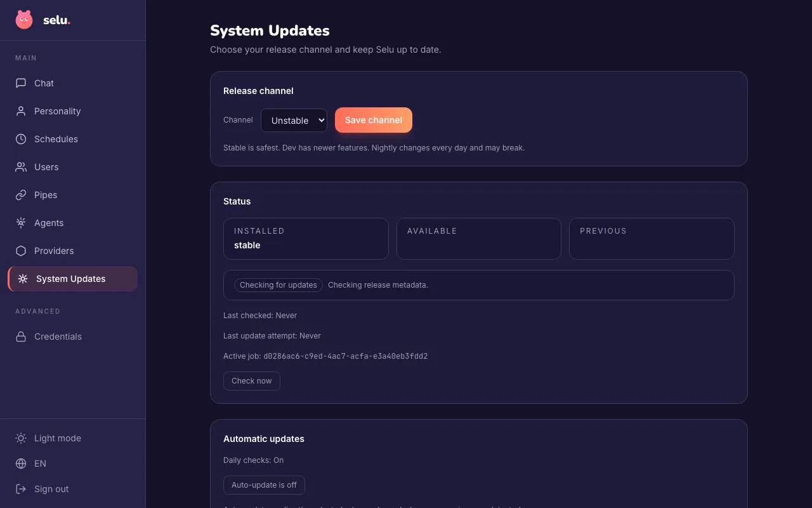Open the Credentials page

(x=72, y=337)
